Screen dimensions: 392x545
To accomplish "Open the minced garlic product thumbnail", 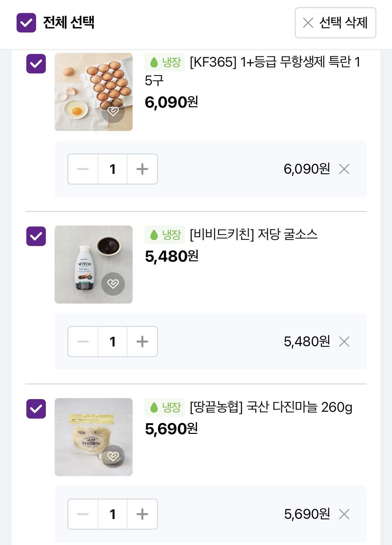I will [85, 429].
